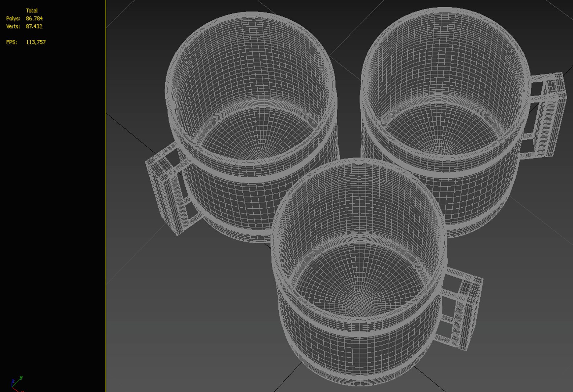
Task: Click the FPS value 113,757
Action: [x=36, y=42]
